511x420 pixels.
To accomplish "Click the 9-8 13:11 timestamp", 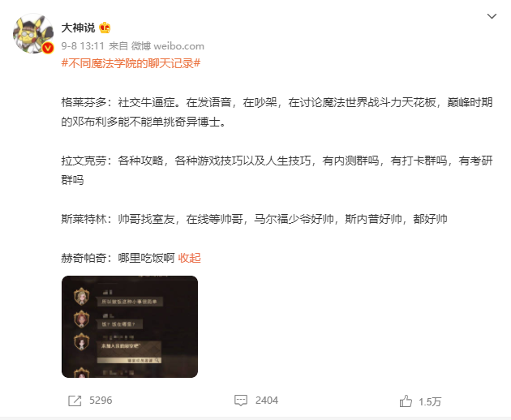I will pyautogui.click(x=83, y=46).
